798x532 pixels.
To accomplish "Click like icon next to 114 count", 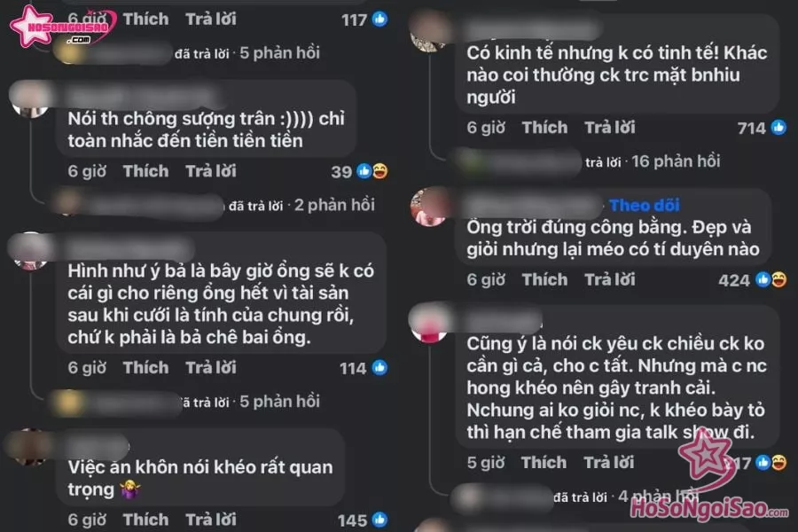I will 379,368.
